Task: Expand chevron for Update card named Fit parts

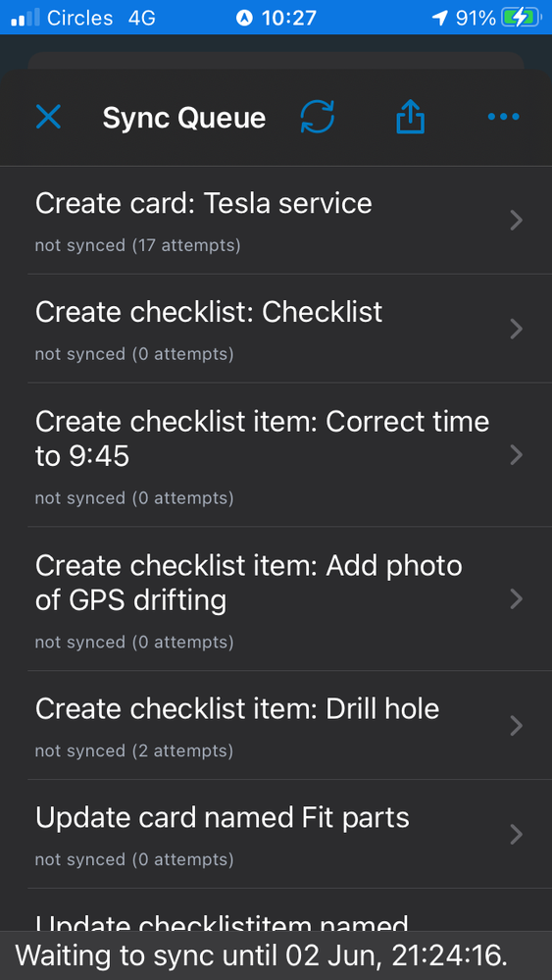Action: pyautogui.click(x=516, y=835)
